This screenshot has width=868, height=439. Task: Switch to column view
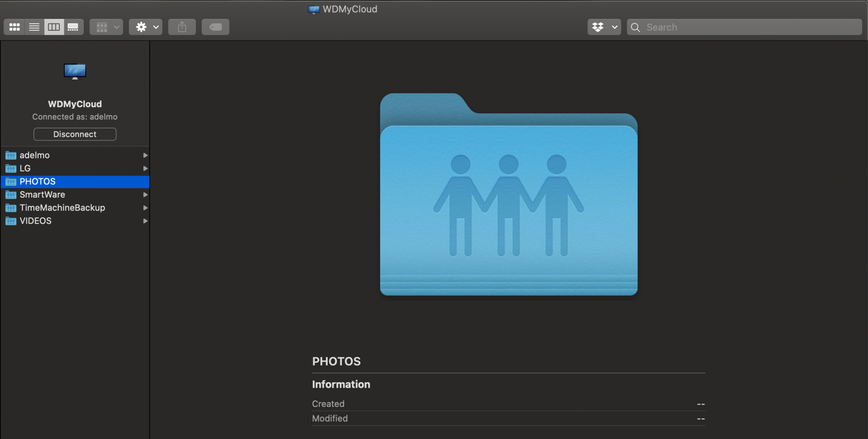coord(54,27)
